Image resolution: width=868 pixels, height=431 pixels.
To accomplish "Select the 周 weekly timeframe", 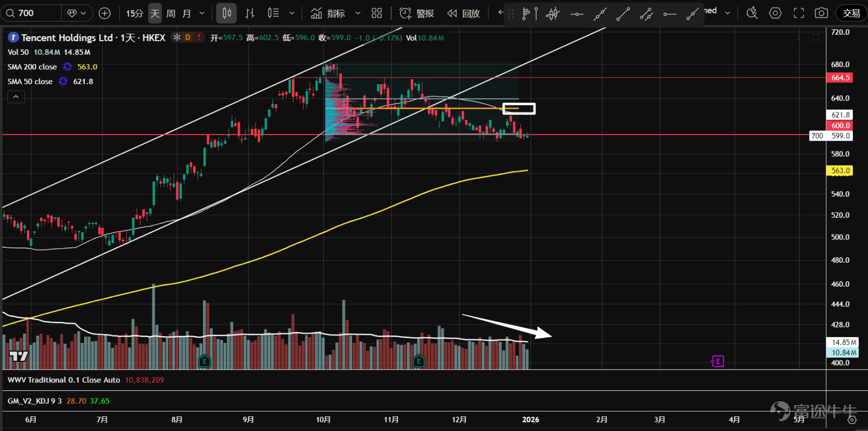I will [171, 13].
